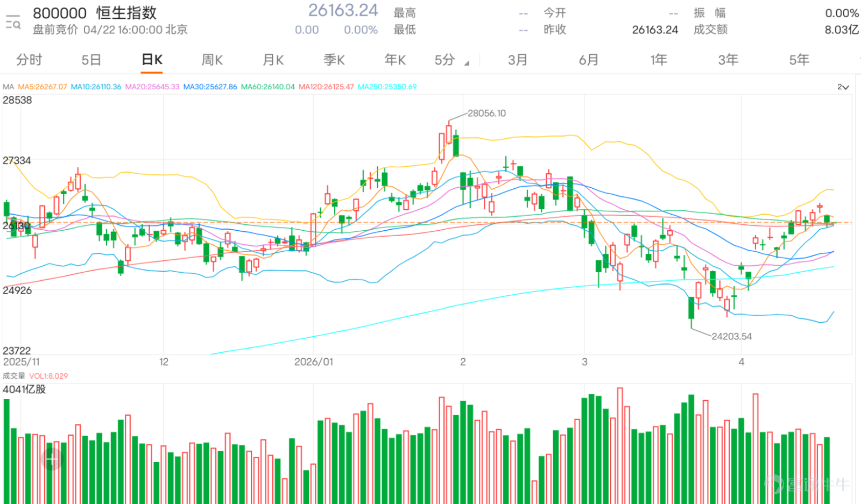Switch to the 分时 tab
The height and width of the screenshot is (504, 861).
pyautogui.click(x=29, y=60)
